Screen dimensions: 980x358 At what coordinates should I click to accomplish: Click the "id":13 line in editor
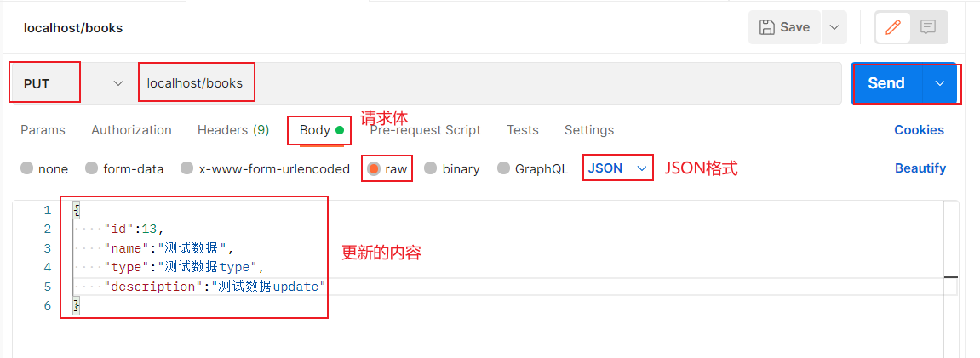(x=134, y=229)
